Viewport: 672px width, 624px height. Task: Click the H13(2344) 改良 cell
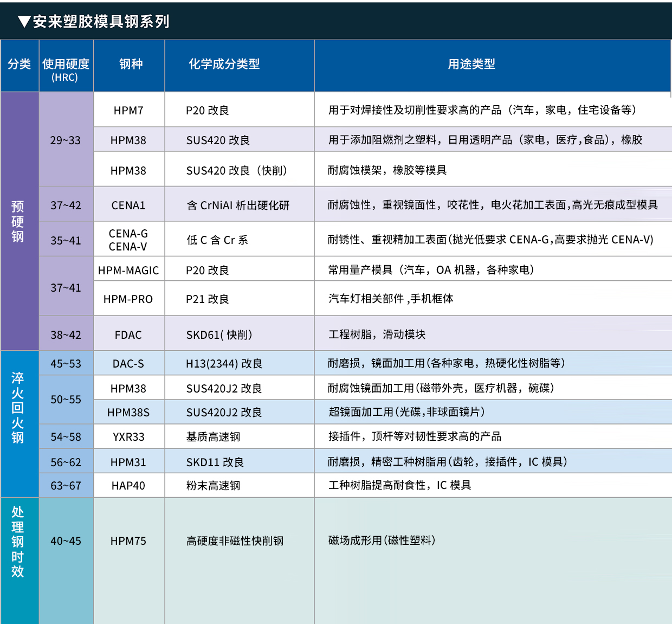point(239,364)
